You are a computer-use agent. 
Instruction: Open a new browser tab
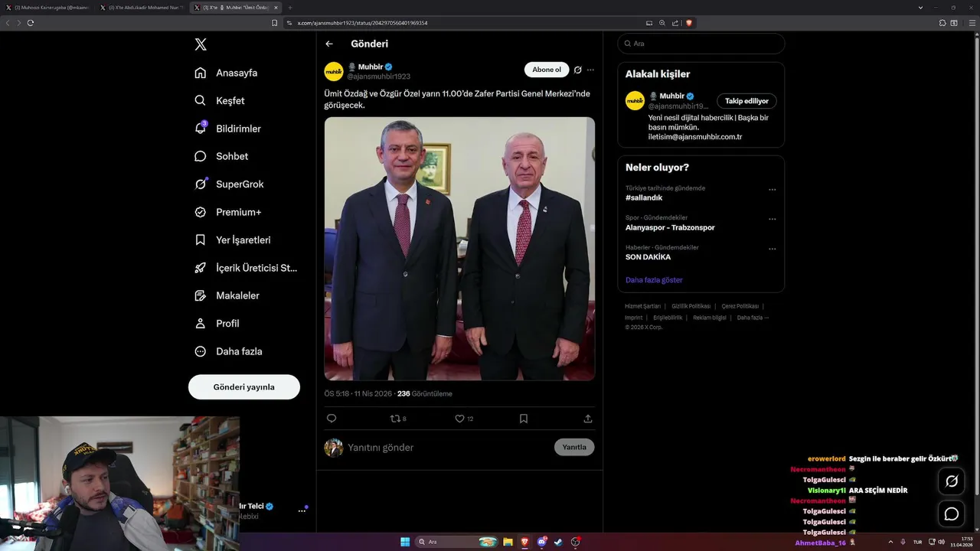click(290, 8)
